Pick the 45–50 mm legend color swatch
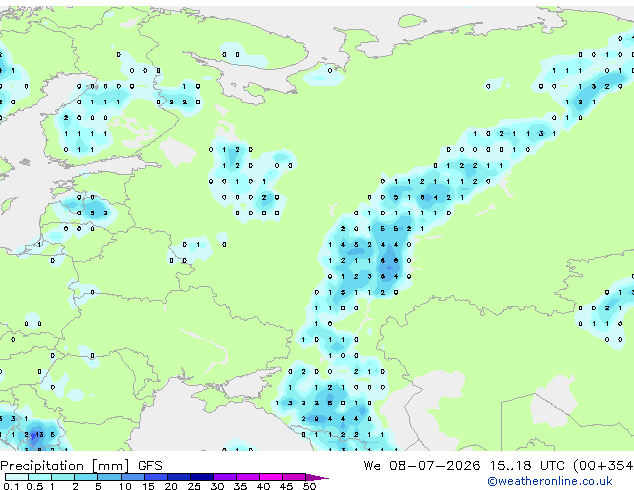634x490 pixels. coord(294,477)
